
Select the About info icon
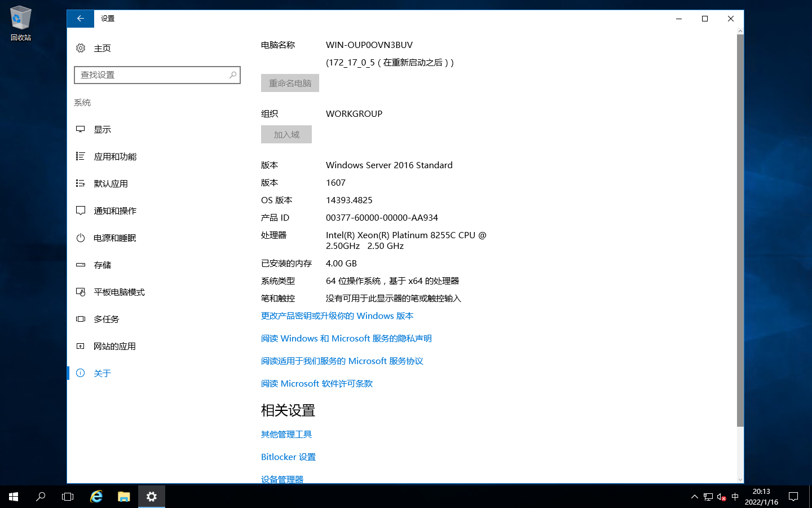point(81,373)
